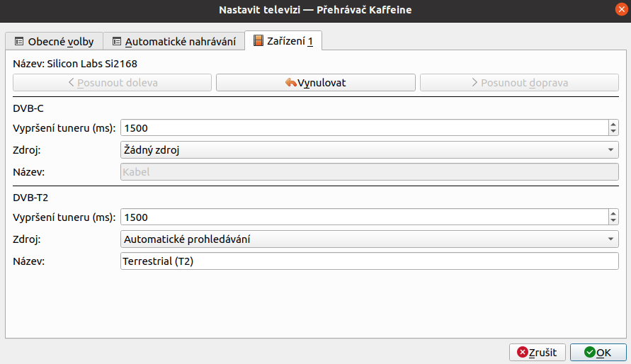Viewport: 631px width, 364px height.
Task: Decrease DVB-T2 tuner timeout with down arrow
Action: point(613,221)
